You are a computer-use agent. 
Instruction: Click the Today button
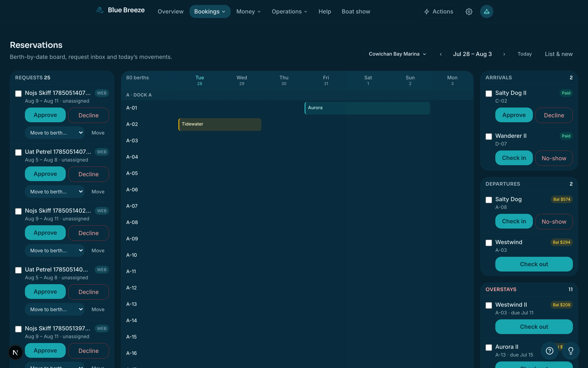tap(524, 54)
